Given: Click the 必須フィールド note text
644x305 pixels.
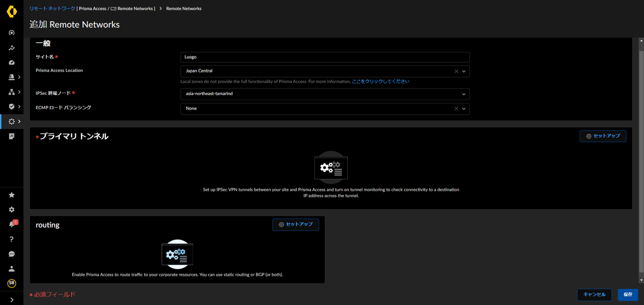Looking at the screenshot, I should click(x=55, y=294).
